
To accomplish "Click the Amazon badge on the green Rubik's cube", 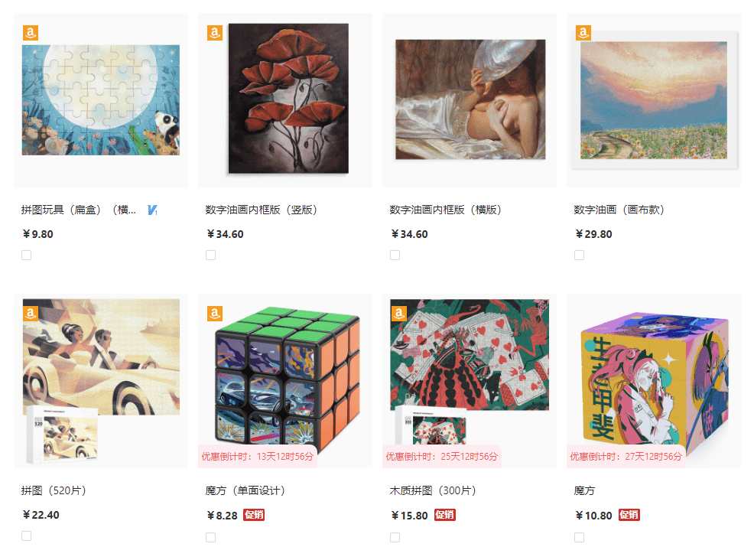I will click(x=214, y=314).
